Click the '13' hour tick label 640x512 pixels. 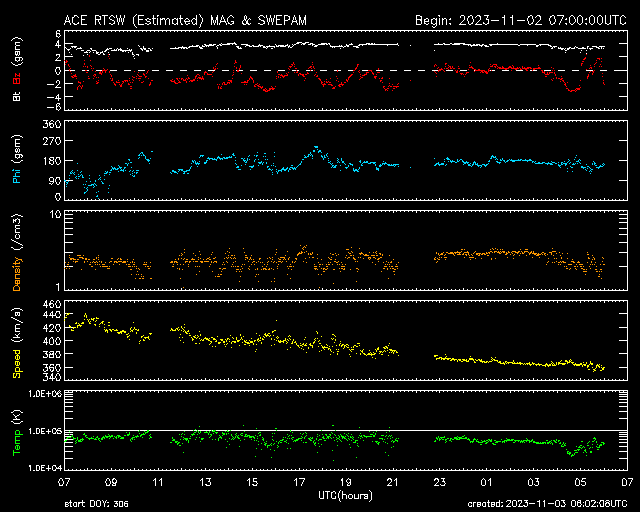[x=205, y=482]
